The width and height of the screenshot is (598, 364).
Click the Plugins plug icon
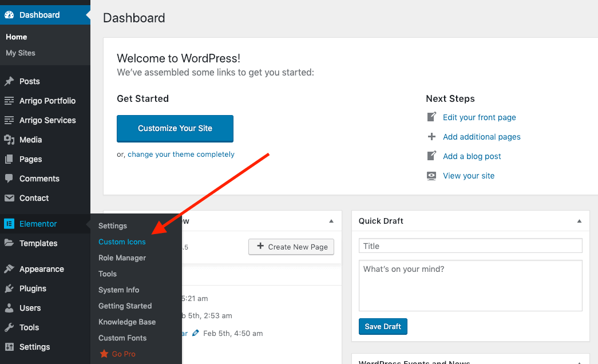[x=9, y=288]
